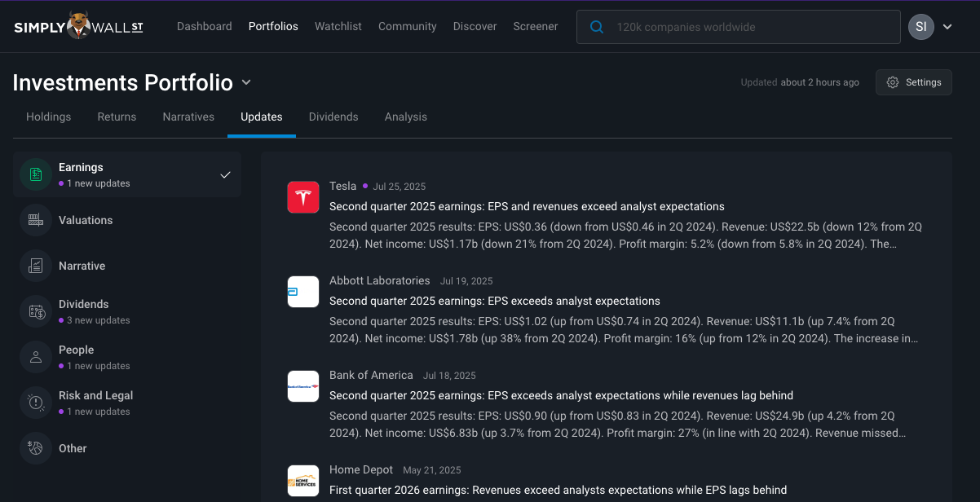The height and width of the screenshot is (502, 980).
Task: Click '1 new updates' under People
Action: (x=99, y=366)
